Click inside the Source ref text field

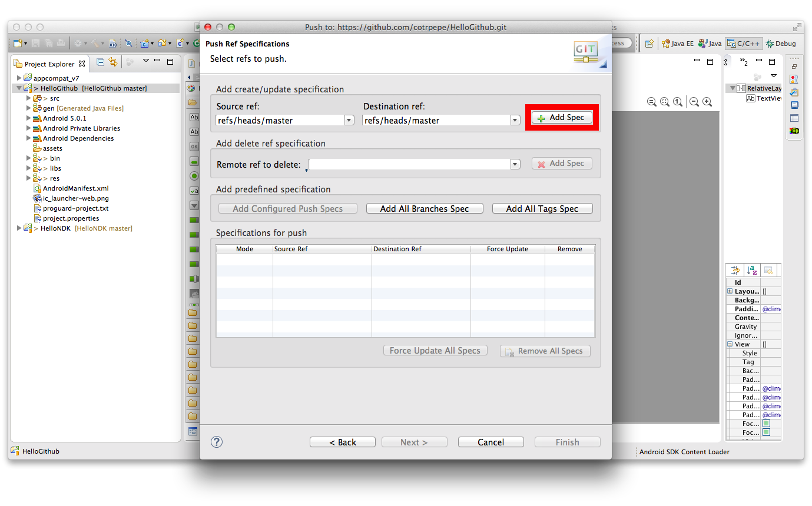click(x=280, y=120)
